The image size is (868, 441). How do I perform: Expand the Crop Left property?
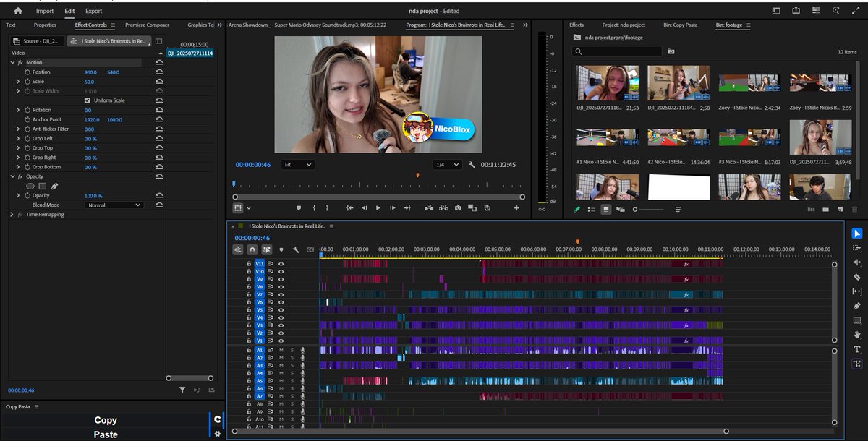click(x=18, y=138)
